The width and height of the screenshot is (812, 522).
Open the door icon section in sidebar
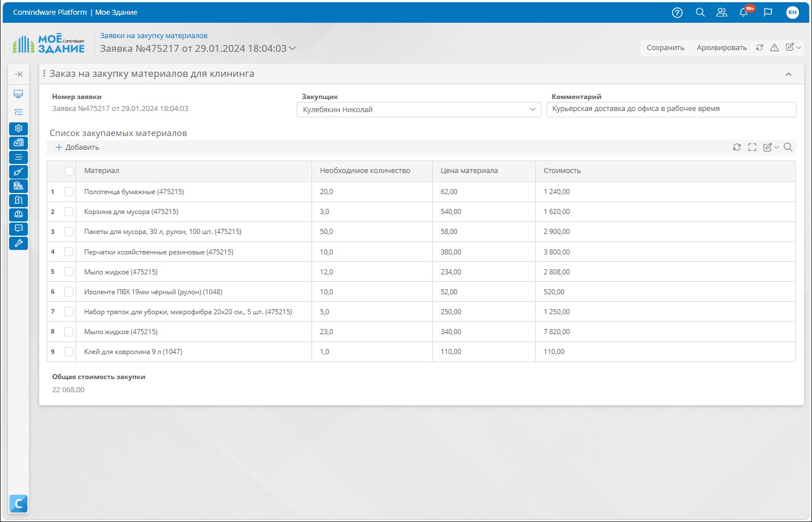point(18,200)
